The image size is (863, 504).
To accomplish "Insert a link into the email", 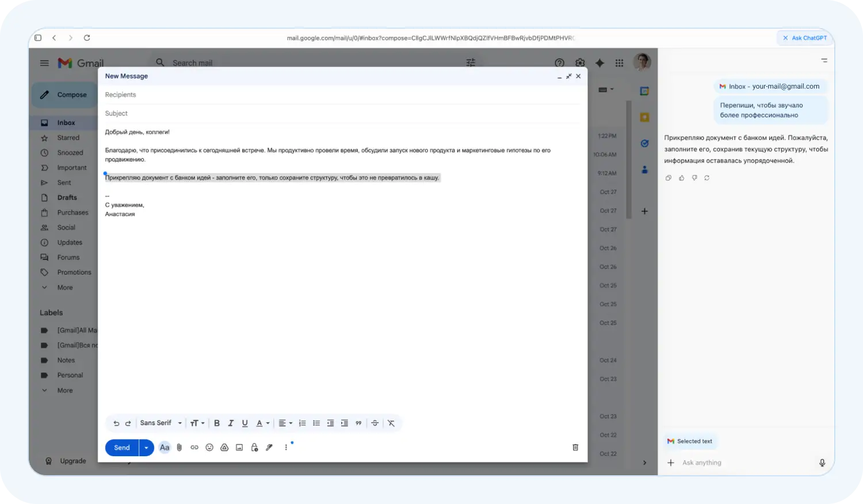I will pyautogui.click(x=194, y=448).
